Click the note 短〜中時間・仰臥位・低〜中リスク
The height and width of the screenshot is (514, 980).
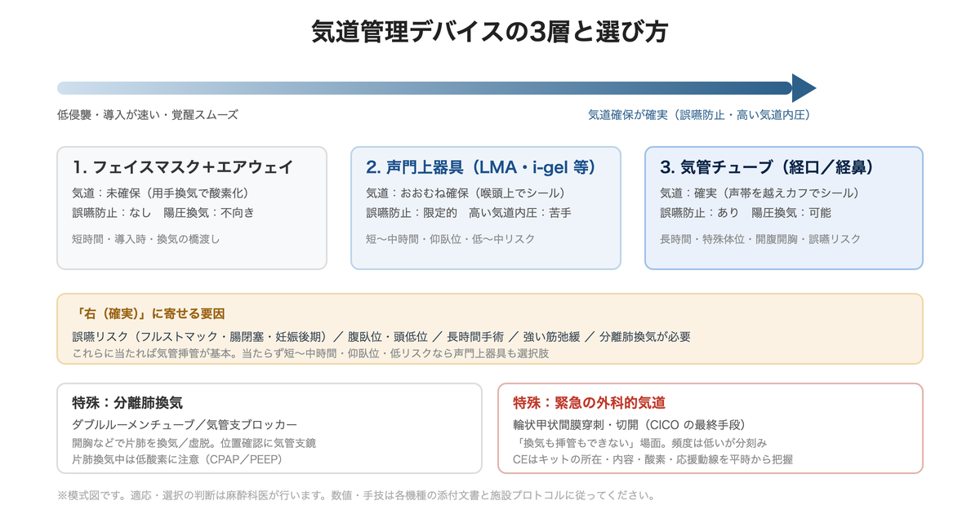pos(450,239)
